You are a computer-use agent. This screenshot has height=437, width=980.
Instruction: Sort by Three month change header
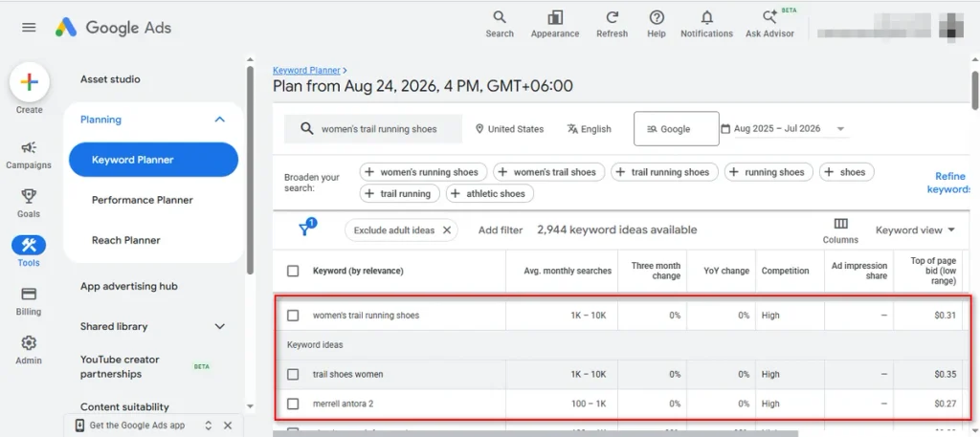pyautogui.click(x=656, y=271)
